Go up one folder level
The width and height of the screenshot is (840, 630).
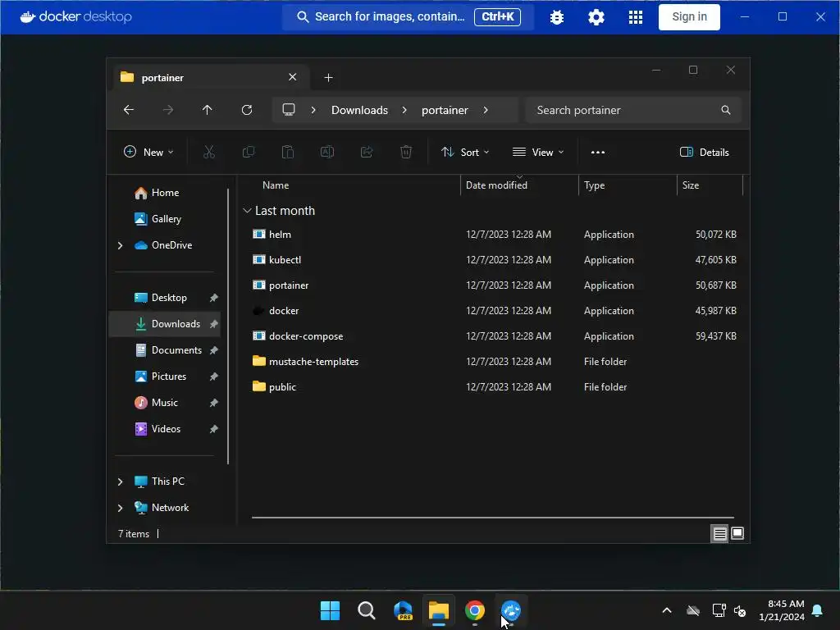point(208,110)
